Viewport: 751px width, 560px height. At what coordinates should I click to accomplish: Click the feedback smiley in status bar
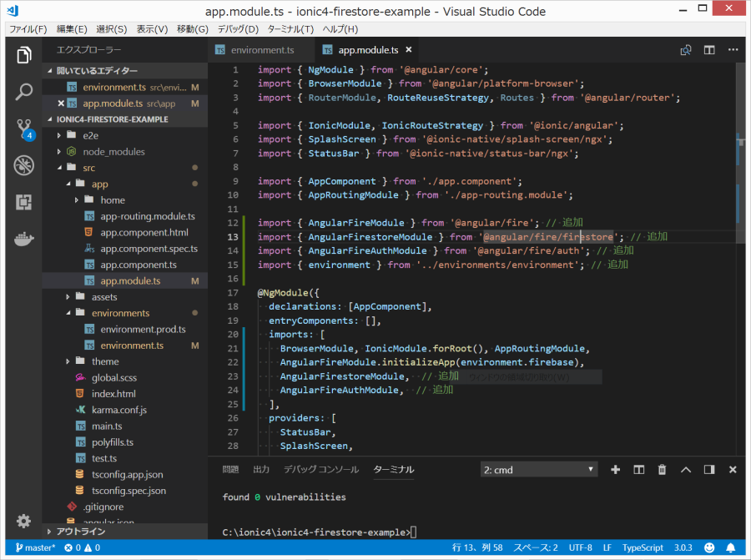pyautogui.click(x=709, y=547)
